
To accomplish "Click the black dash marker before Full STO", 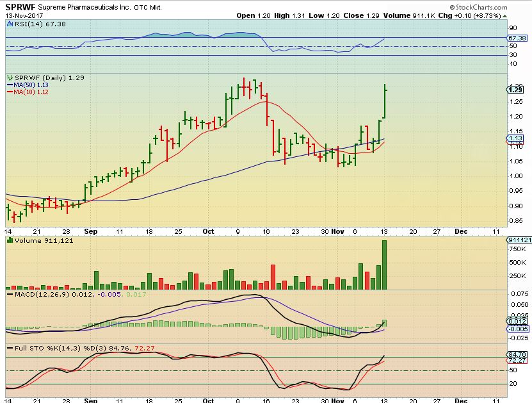I will pos(10,349).
